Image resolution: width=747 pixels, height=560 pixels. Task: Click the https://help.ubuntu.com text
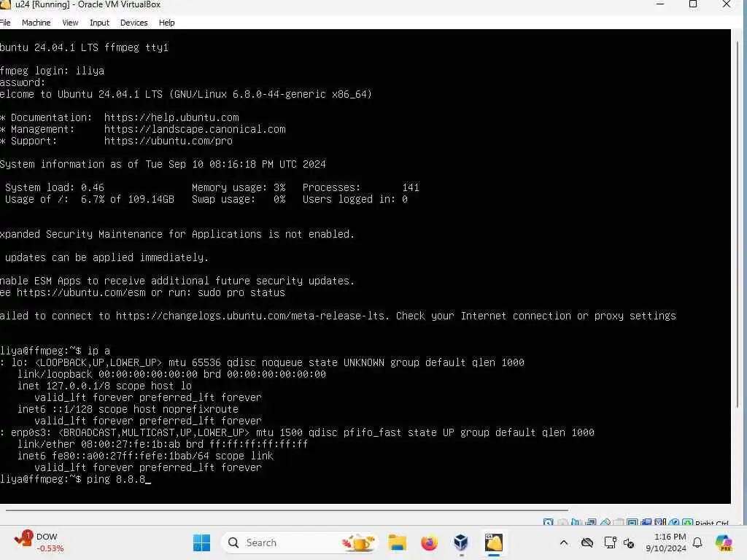171,117
